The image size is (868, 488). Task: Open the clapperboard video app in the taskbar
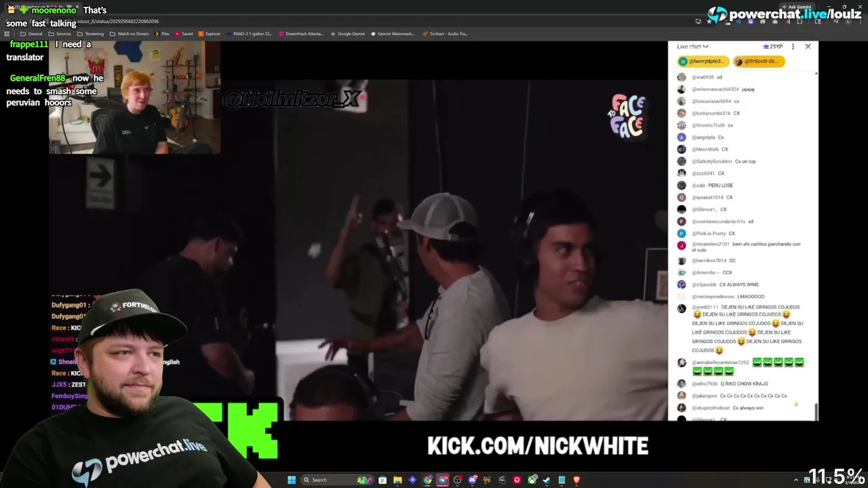[502, 480]
